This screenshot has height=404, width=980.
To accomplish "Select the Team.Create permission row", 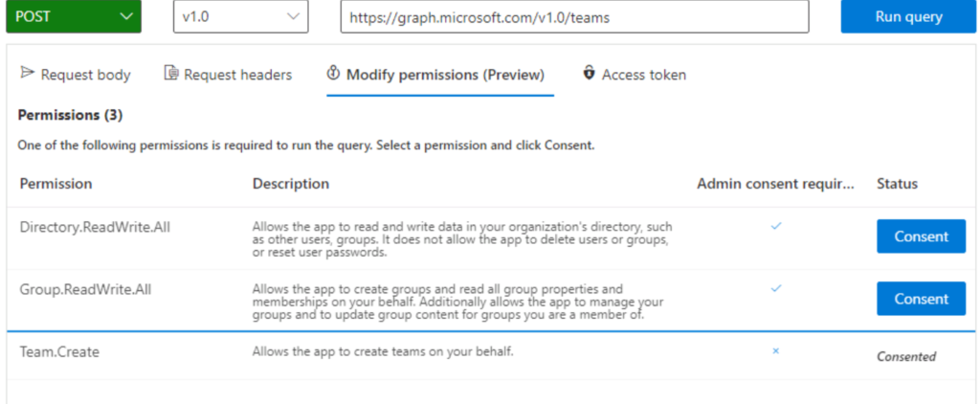I will click(491, 355).
